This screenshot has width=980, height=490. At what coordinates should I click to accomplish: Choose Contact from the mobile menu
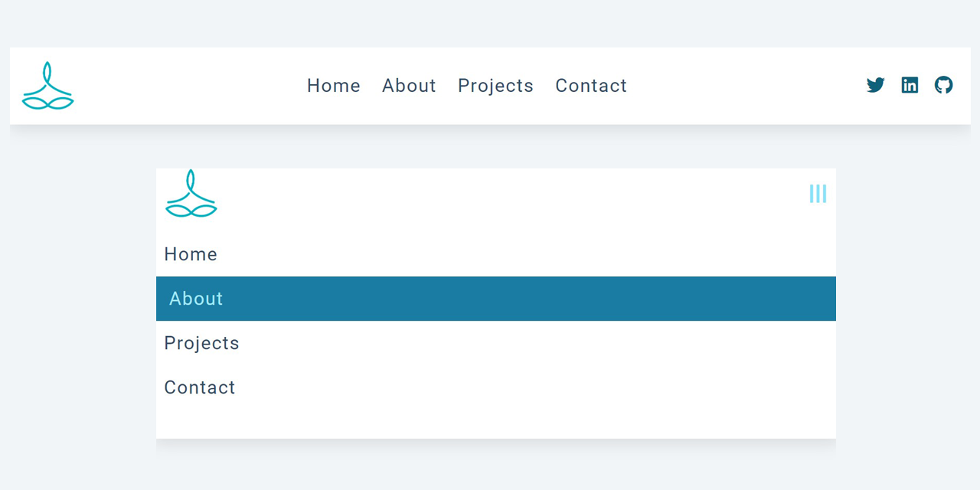pyautogui.click(x=199, y=387)
